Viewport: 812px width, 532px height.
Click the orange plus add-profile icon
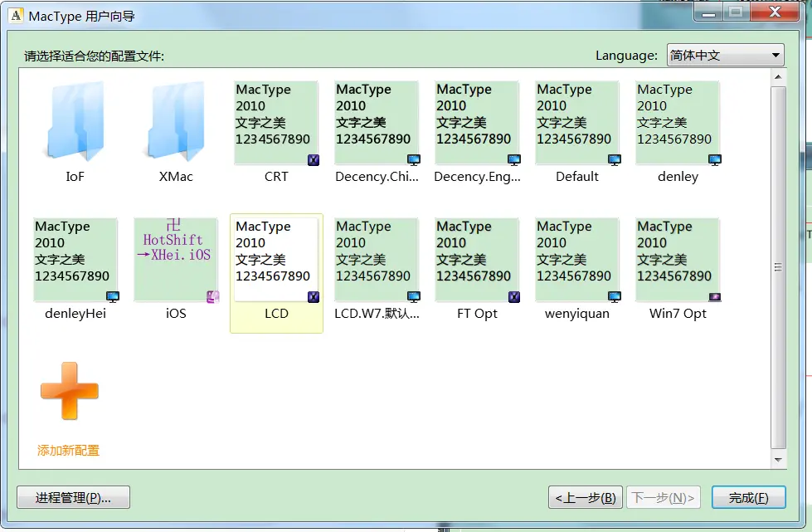pos(70,391)
